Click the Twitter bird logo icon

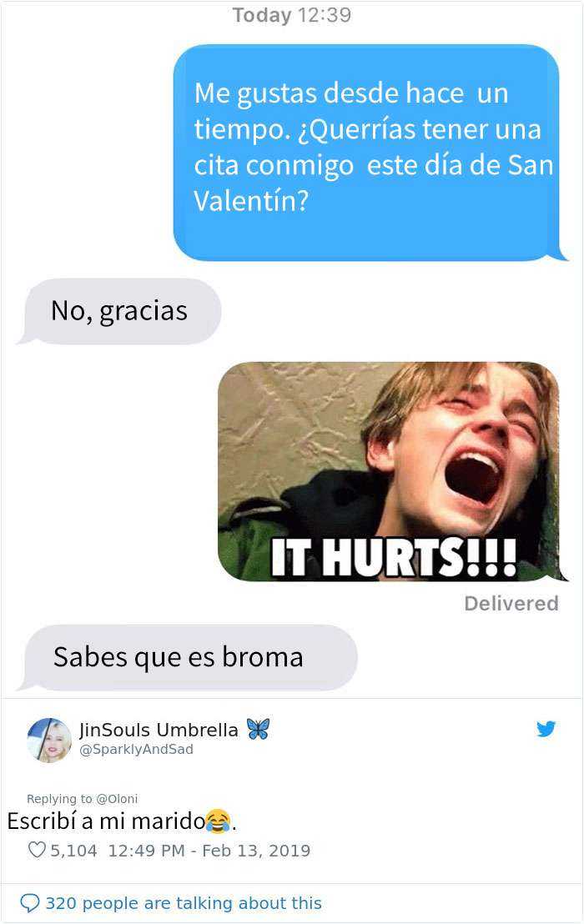(x=546, y=729)
